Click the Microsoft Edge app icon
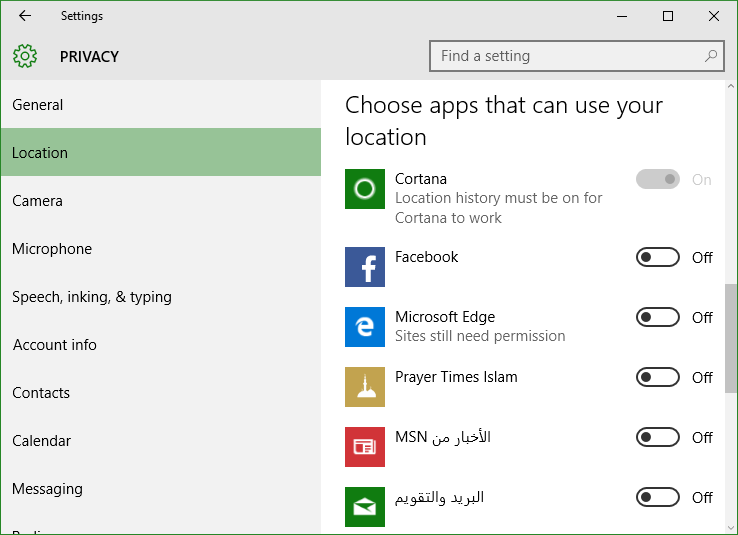The image size is (738, 535). tap(365, 327)
